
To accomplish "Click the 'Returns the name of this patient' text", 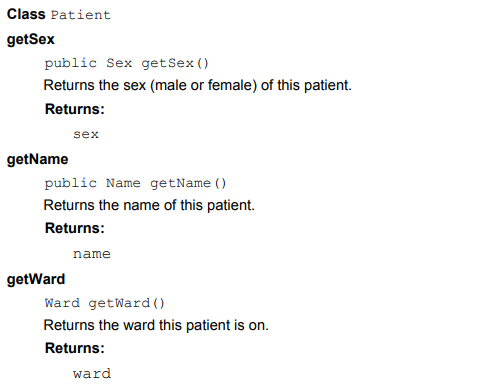I will pos(149,205).
